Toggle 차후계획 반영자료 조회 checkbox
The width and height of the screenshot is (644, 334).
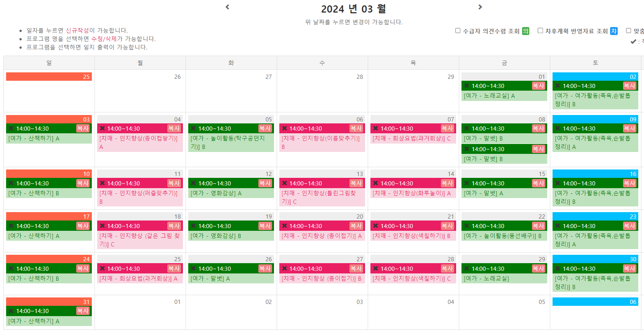click(x=540, y=30)
